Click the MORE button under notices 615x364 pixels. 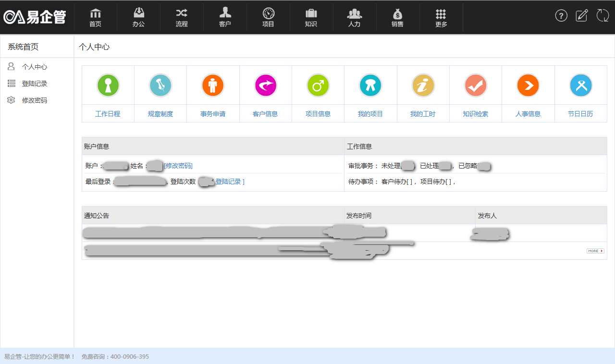click(x=595, y=250)
